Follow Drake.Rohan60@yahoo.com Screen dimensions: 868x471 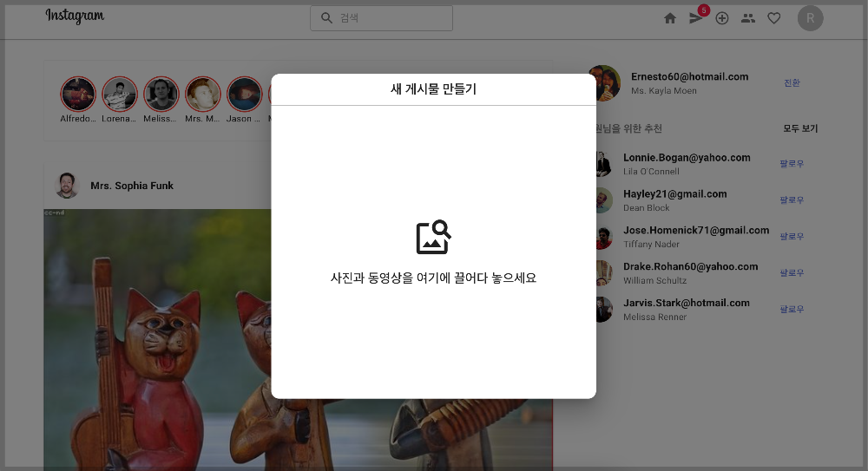click(792, 273)
